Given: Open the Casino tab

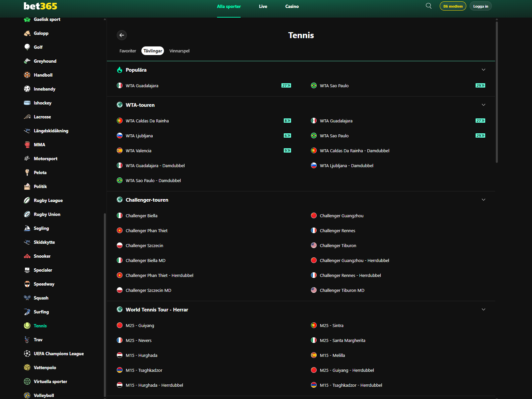Looking at the screenshot, I should point(292,6).
